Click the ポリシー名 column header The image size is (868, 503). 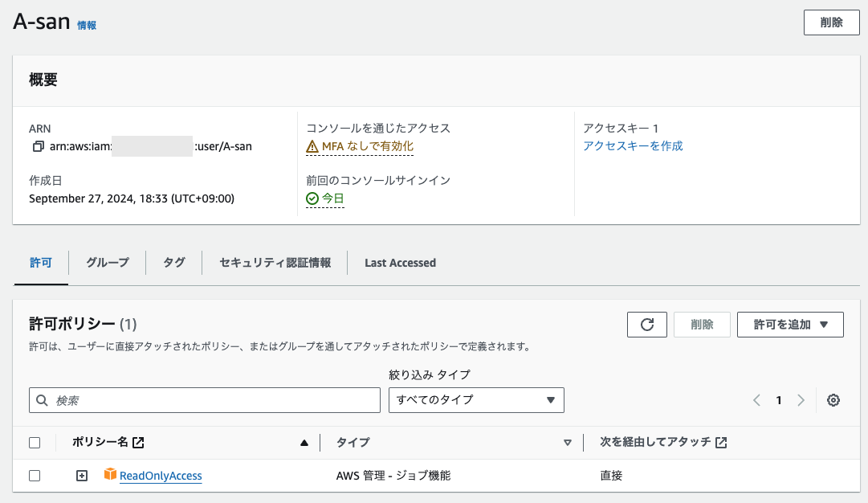pos(100,442)
